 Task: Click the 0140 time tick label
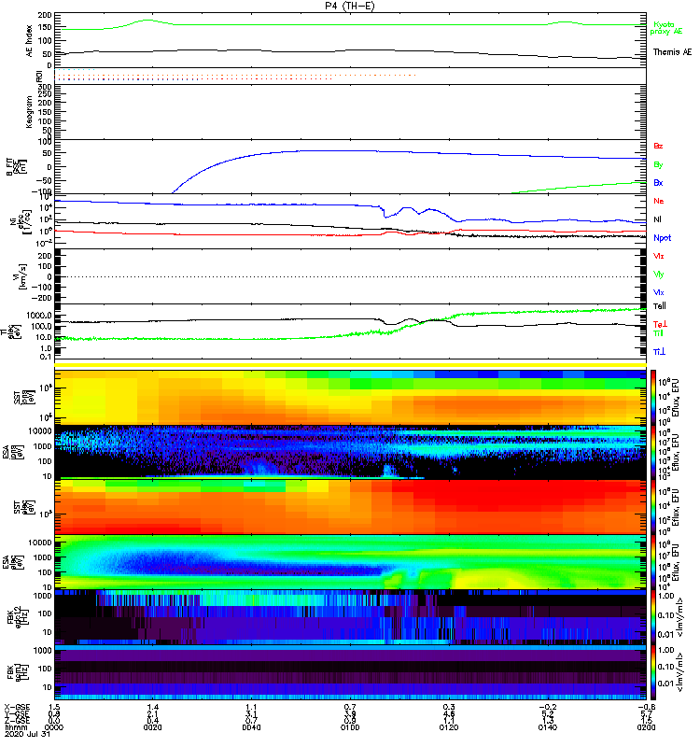(x=547, y=727)
